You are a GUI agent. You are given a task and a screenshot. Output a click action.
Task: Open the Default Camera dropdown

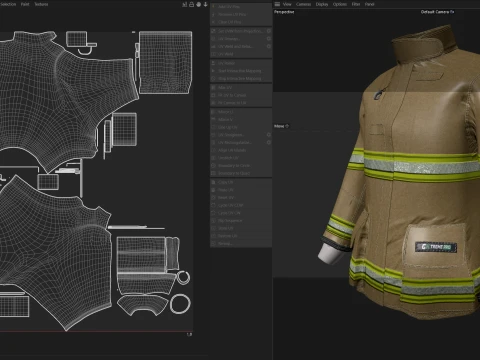tap(437, 12)
